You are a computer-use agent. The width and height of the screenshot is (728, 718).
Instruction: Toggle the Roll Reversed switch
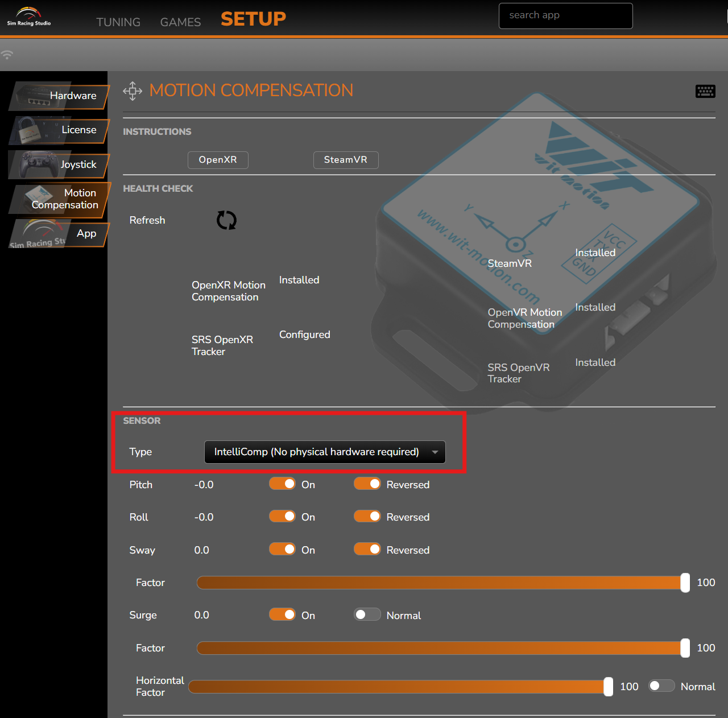[x=367, y=516]
